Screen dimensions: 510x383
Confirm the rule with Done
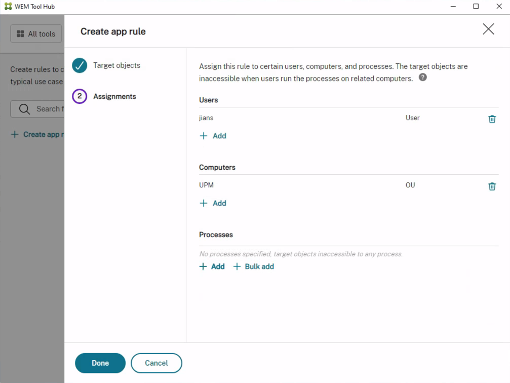tap(100, 363)
